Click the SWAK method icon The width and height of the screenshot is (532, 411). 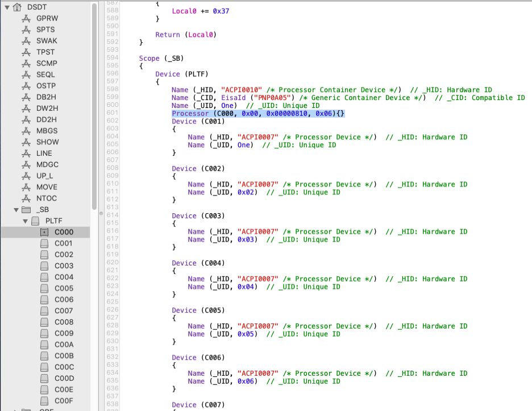(26, 41)
